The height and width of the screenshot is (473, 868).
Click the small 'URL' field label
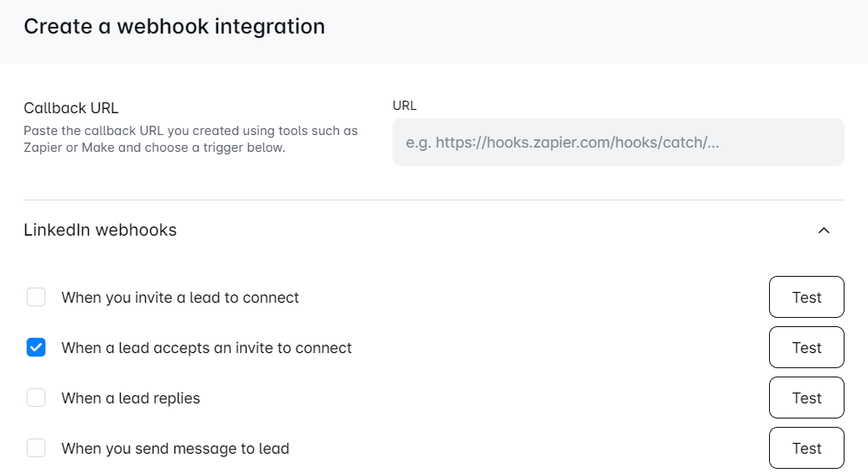(404, 106)
